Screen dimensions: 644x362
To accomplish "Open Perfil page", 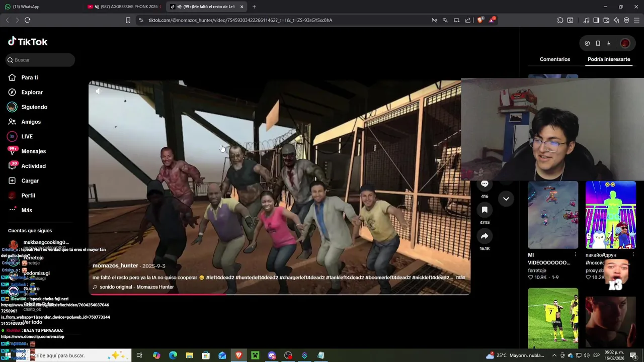I will (x=28, y=196).
